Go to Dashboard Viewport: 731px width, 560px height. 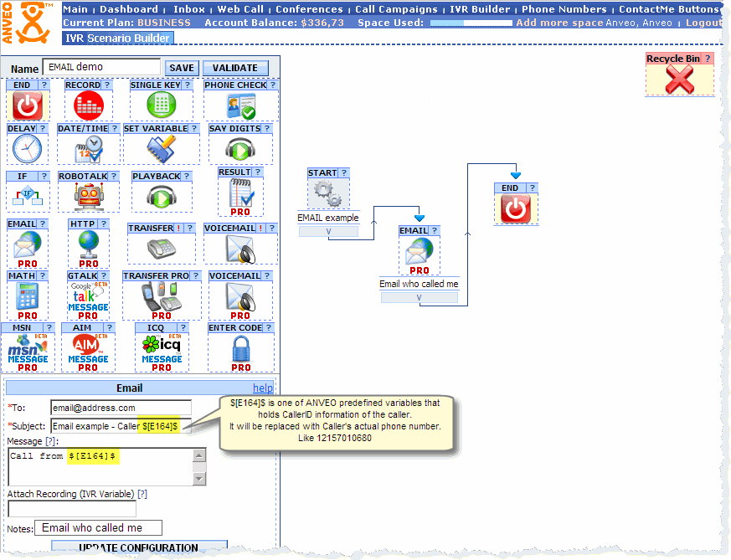pyautogui.click(x=129, y=9)
